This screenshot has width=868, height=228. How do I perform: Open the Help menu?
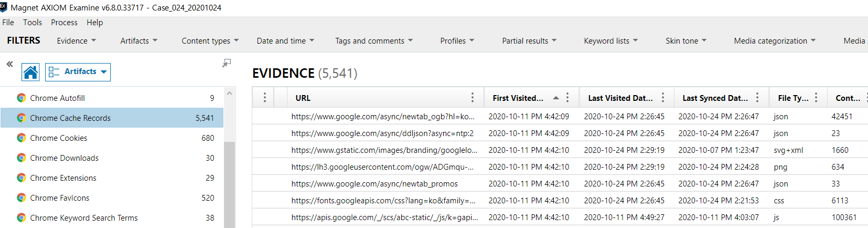tap(95, 22)
